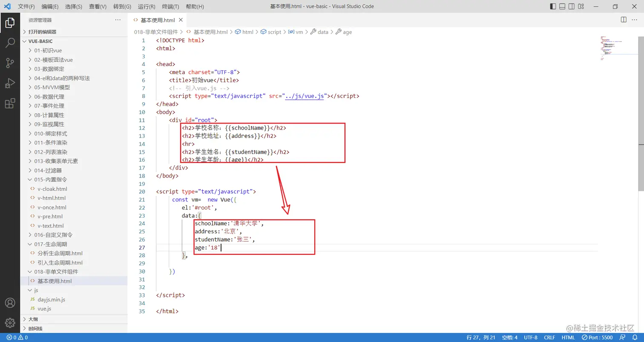Toggle secondary side bar layout icon

[572, 6]
